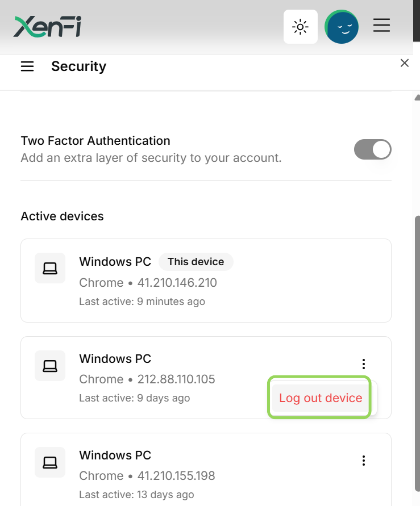Open options for 41.210.155.198 device
Viewport: 420px width, 506px height.
tap(364, 461)
